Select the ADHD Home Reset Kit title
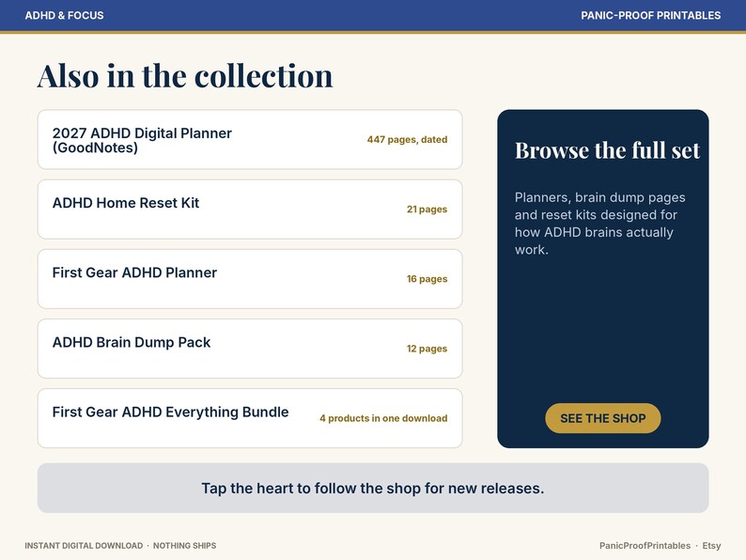 (x=126, y=203)
